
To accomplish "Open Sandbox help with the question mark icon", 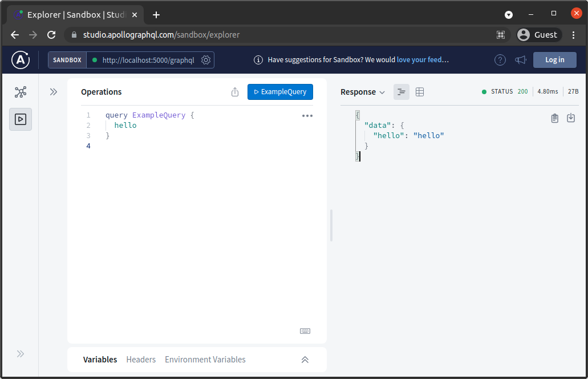I will [500, 59].
